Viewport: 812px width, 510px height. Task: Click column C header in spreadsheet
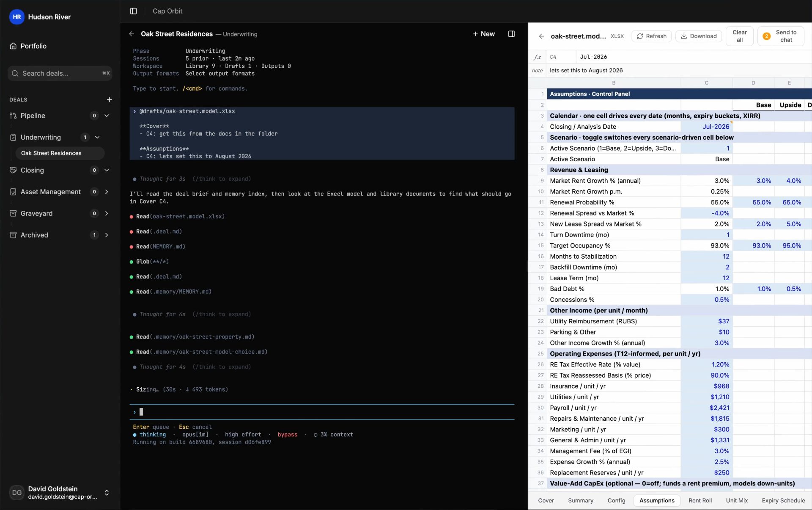(706, 83)
